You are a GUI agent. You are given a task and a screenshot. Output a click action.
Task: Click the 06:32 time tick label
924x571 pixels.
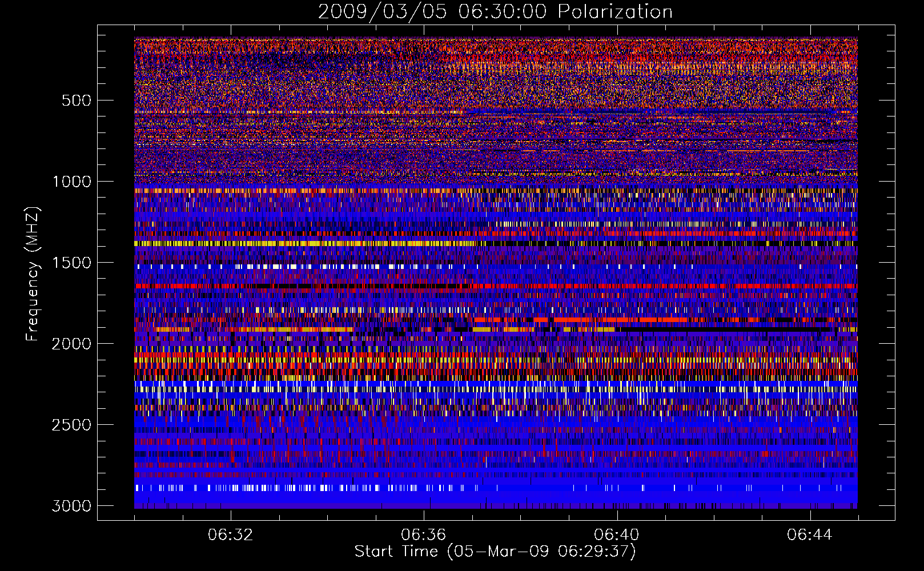click(230, 534)
